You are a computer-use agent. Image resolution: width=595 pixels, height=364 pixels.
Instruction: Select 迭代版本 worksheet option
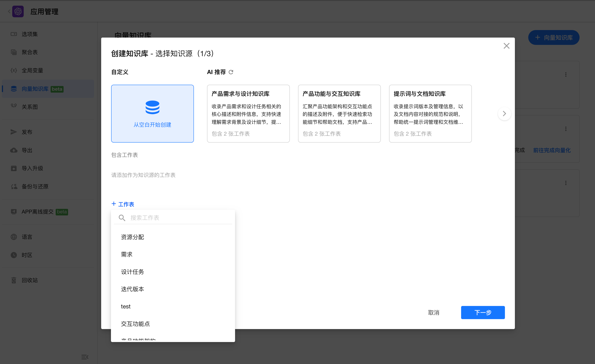coord(132,289)
